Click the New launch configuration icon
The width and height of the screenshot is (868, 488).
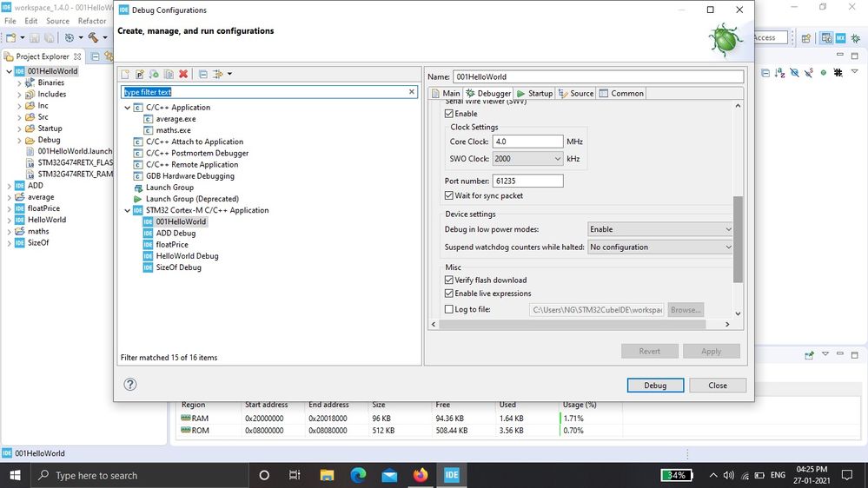point(125,74)
